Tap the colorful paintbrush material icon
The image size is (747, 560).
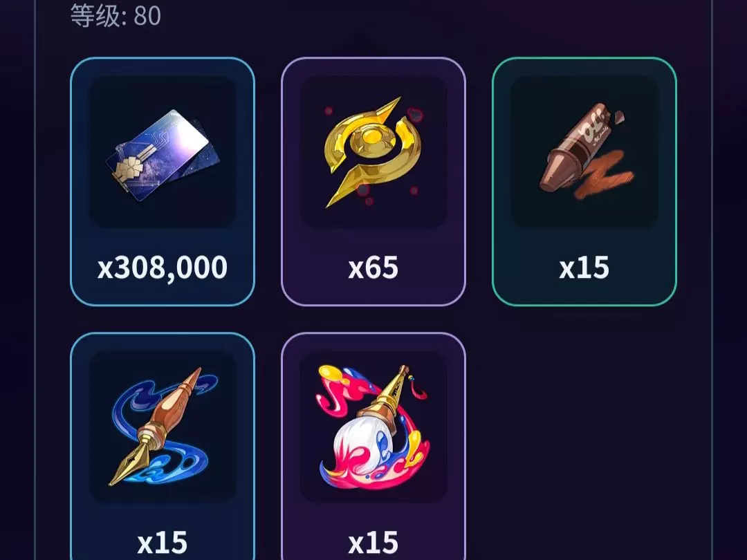(x=373, y=427)
